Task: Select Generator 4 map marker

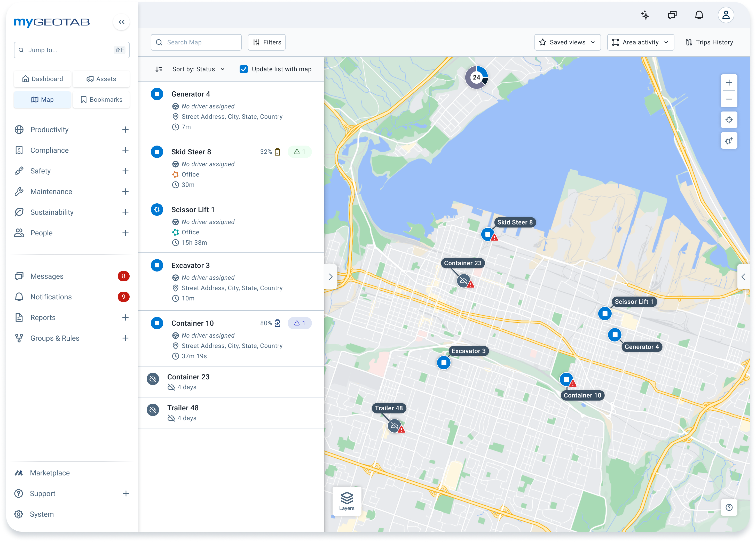Action: point(615,335)
